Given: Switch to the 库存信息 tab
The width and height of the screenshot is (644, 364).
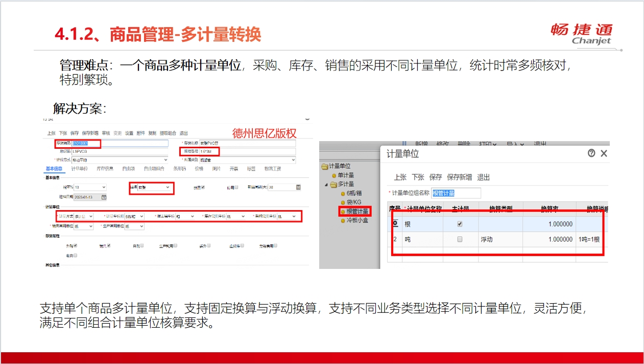Looking at the screenshot, I should pyautogui.click(x=105, y=169).
